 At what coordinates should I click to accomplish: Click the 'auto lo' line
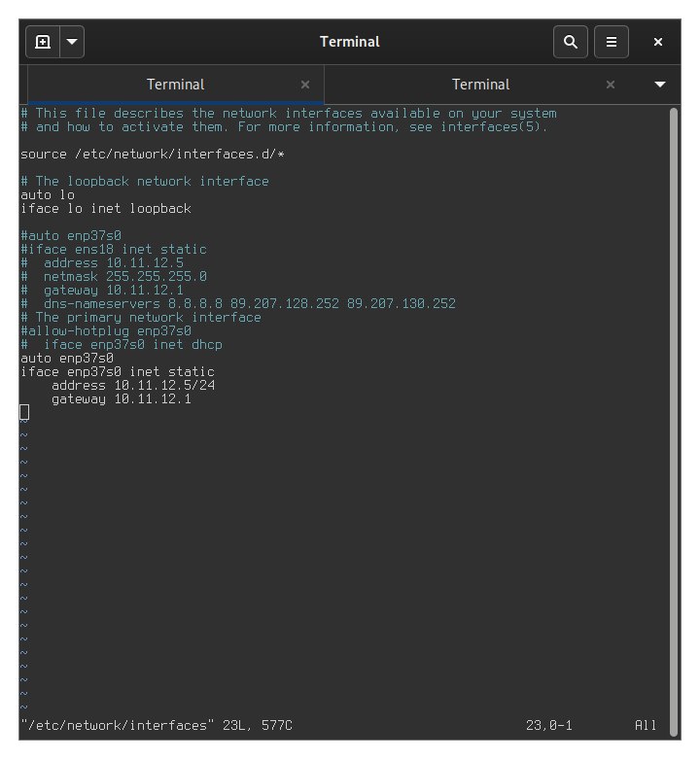(48, 195)
